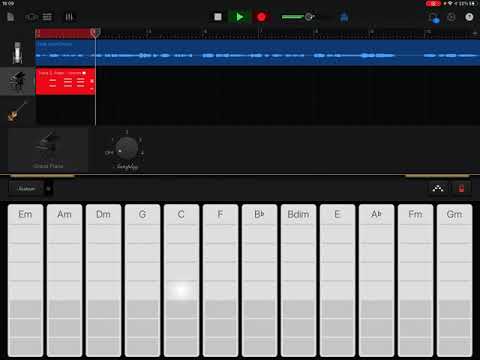Play the A♭ chord strip

click(376, 280)
